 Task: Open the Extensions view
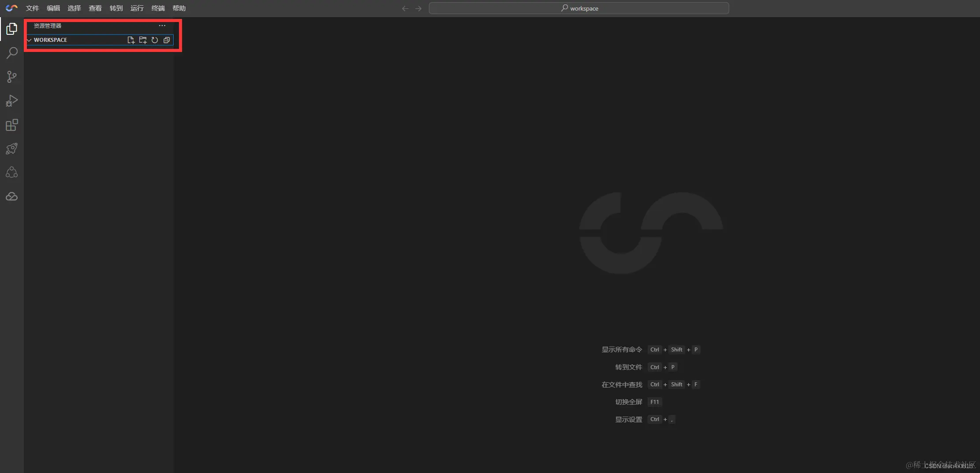(12, 125)
